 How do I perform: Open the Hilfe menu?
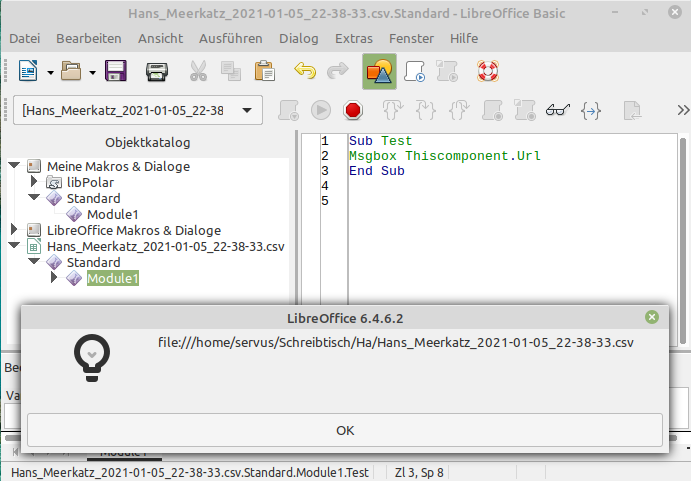[464, 39]
